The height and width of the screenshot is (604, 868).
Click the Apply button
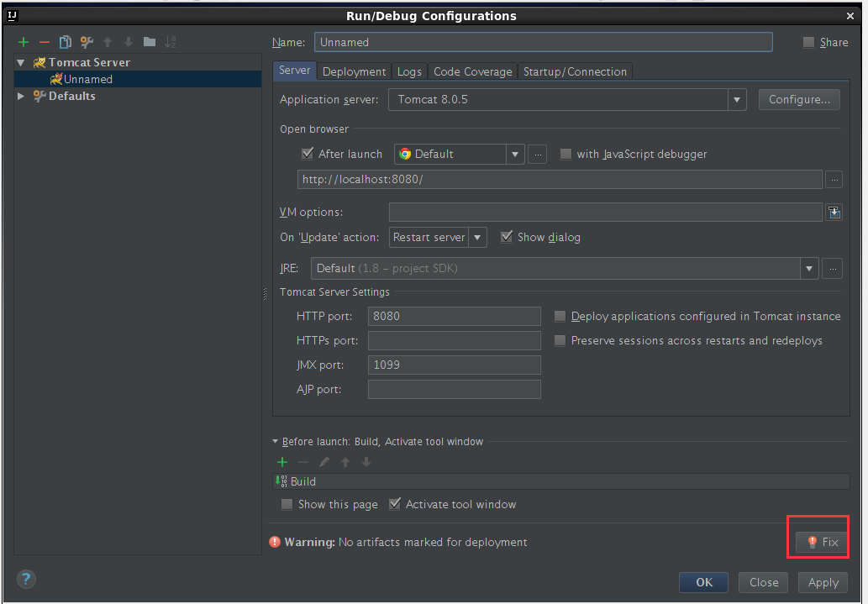coord(823,582)
